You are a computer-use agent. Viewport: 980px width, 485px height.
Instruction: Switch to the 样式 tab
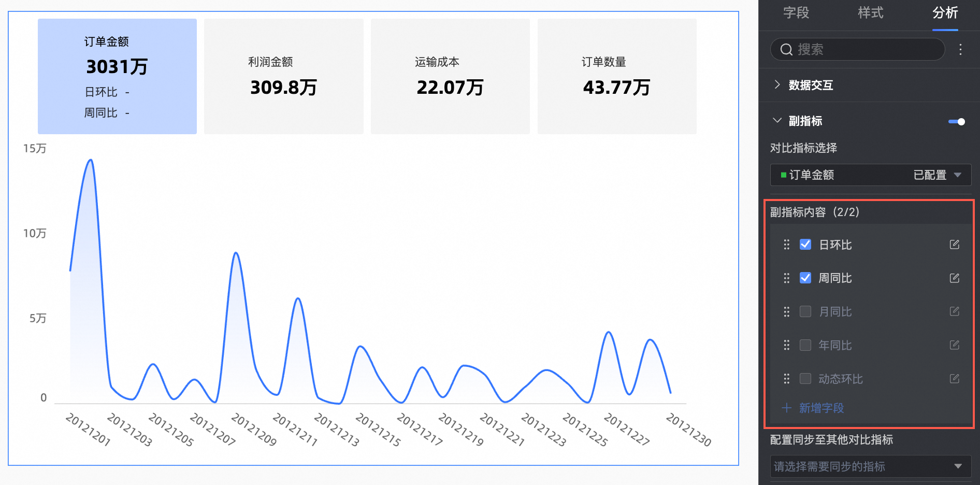870,13
